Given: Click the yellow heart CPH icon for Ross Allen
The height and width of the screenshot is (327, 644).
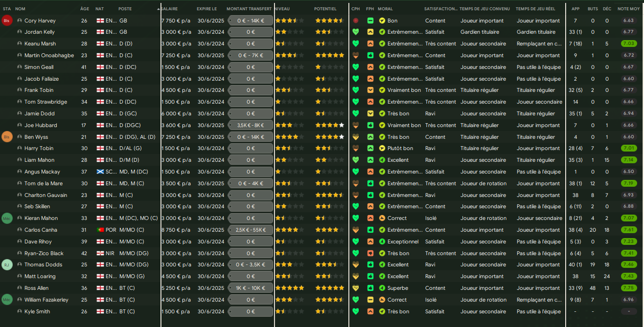Looking at the screenshot, I should pos(356,288).
